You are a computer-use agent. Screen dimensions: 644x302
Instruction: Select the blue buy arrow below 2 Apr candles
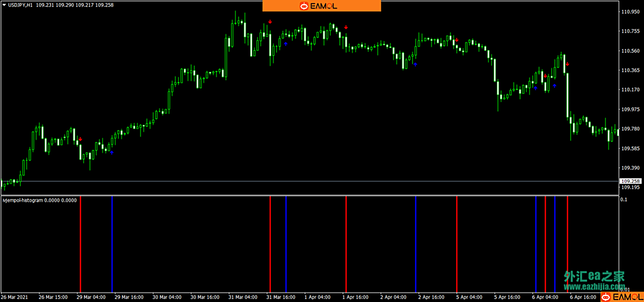415,64
